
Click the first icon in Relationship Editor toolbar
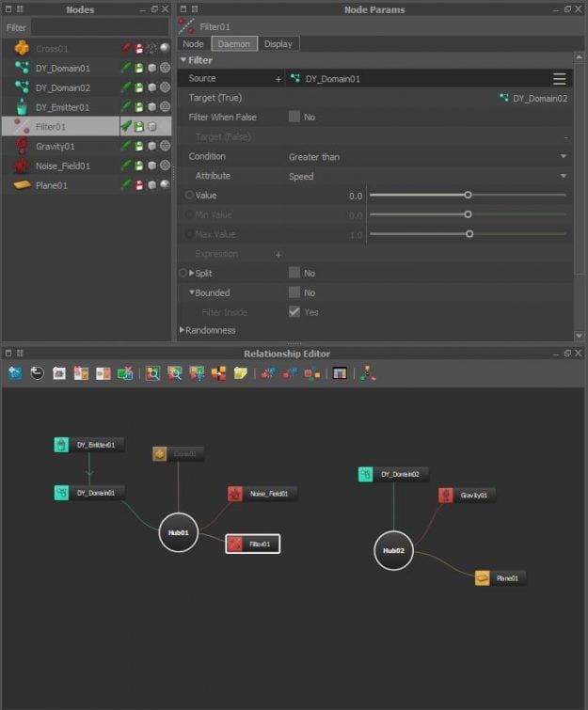tap(15, 373)
